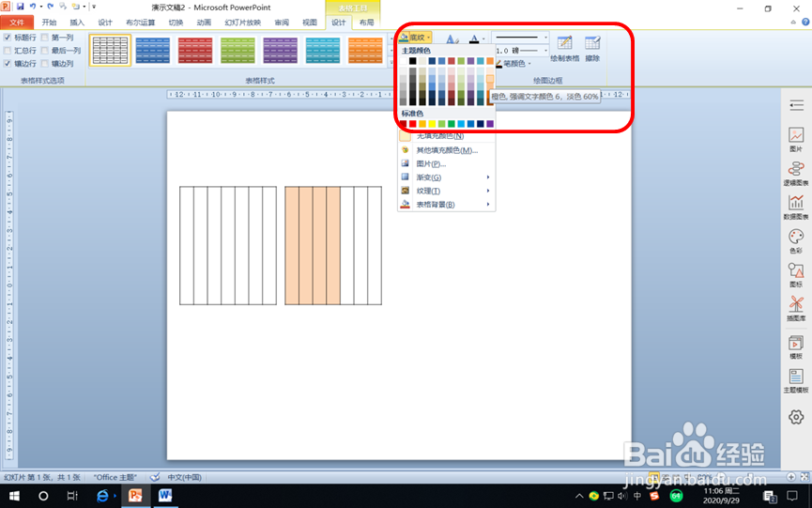The width and height of the screenshot is (812, 508).
Task: Click the ribbon help question mark icon
Action: [x=805, y=22]
